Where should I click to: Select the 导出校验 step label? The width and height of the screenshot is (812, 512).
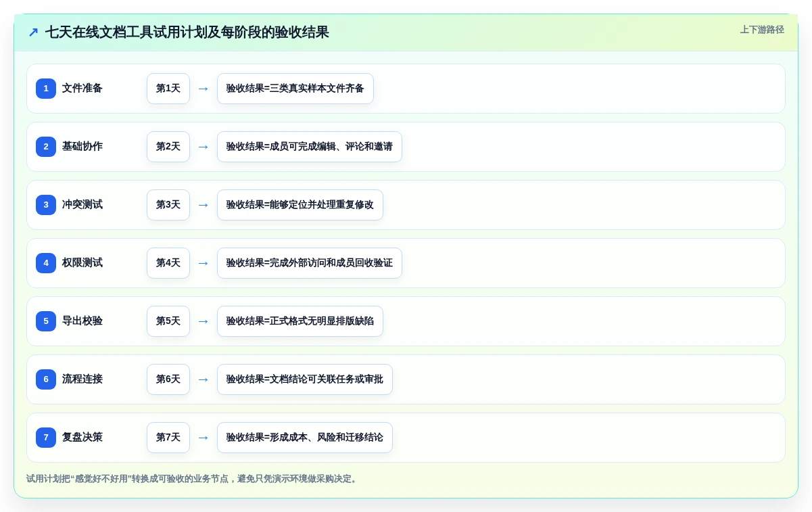[x=82, y=321]
